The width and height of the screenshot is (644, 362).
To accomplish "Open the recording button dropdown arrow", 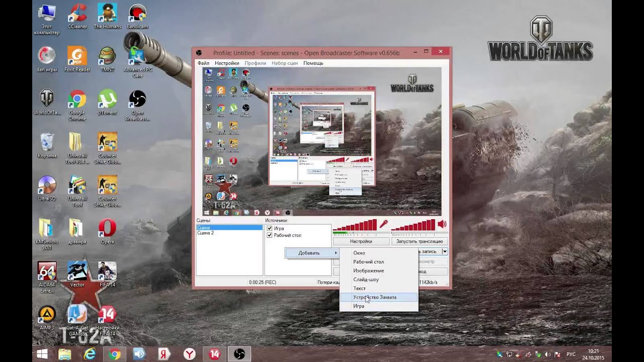I will coord(444,251).
